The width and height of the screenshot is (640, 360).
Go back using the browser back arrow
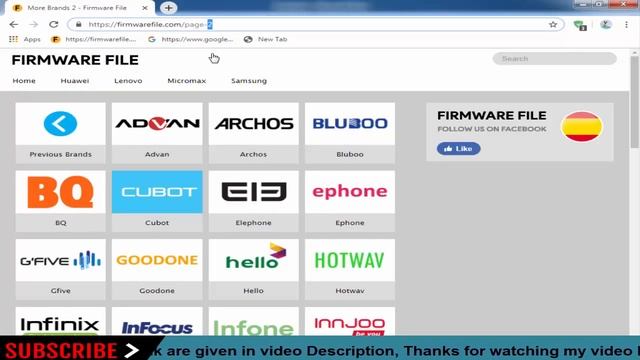point(13,24)
